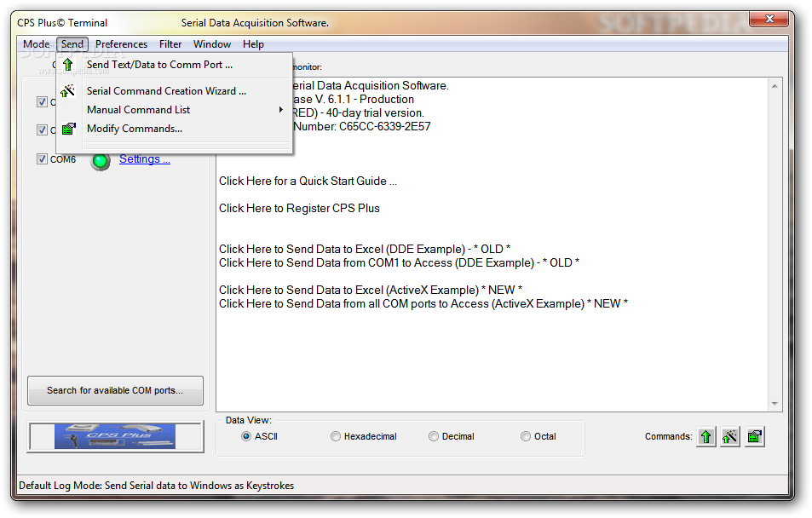This screenshot has width=812, height=518.
Task: Click Here for a Quick Start Guide
Action: [x=308, y=181]
